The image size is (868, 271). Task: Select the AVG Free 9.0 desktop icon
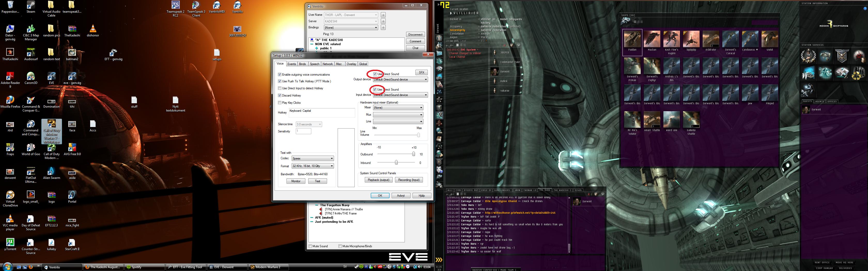pyautogui.click(x=72, y=149)
